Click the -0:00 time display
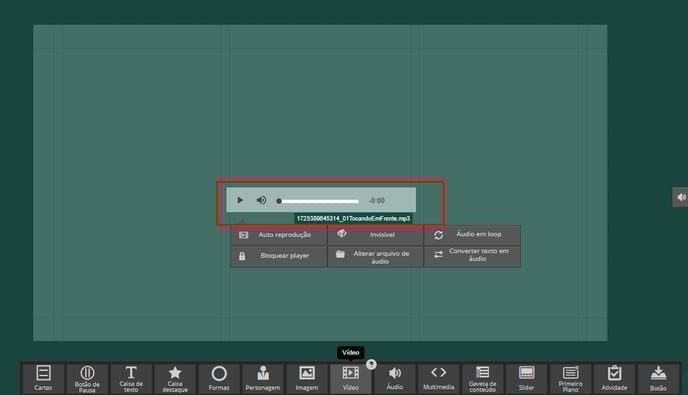Image resolution: width=688 pixels, height=395 pixels. (376, 201)
